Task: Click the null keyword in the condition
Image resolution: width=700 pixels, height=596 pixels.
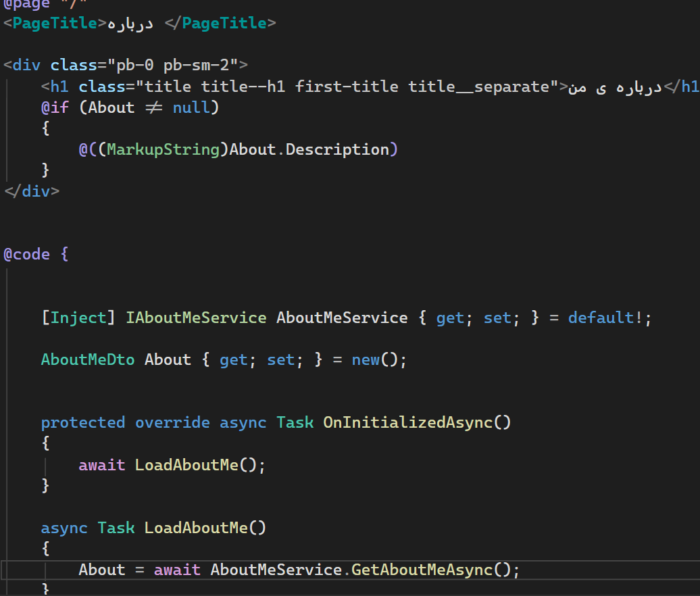Action: [191, 107]
